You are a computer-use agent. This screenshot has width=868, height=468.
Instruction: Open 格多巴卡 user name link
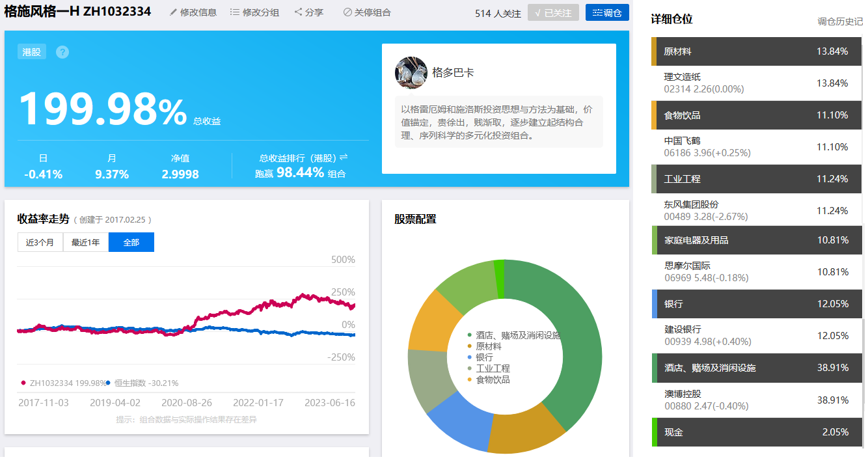(453, 73)
